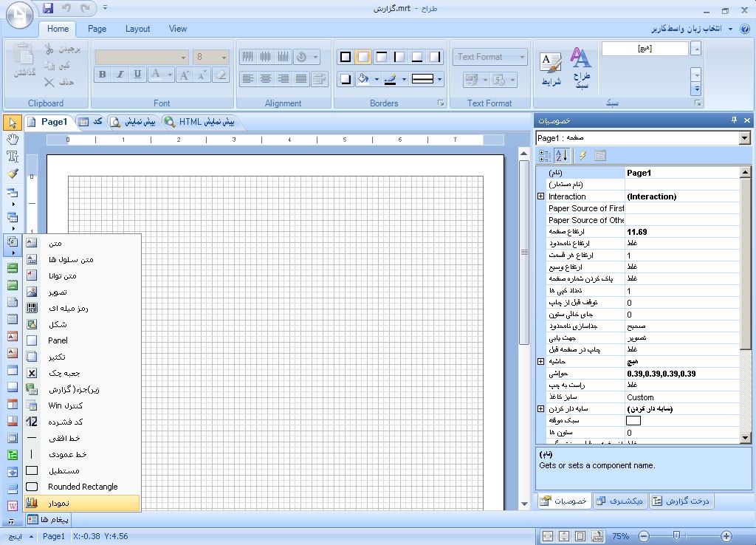Click the ارتفاع صفحه value 11.69

tap(682, 232)
